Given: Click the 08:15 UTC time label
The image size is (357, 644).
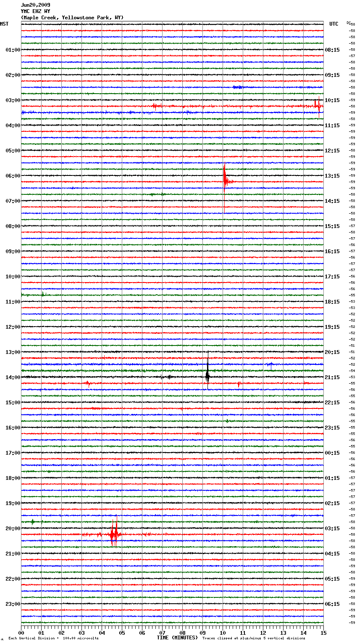Looking at the screenshot, I should click(x=332, y=50).
